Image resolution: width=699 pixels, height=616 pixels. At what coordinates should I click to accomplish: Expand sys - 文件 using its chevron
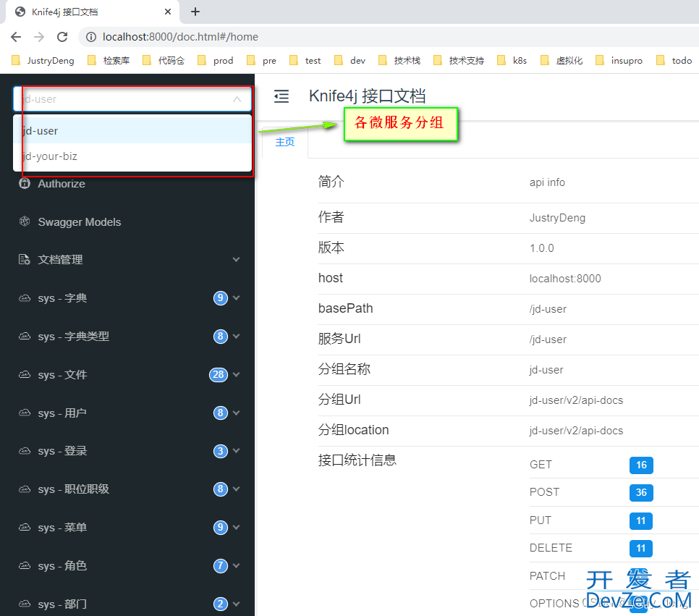coord(237,375)
